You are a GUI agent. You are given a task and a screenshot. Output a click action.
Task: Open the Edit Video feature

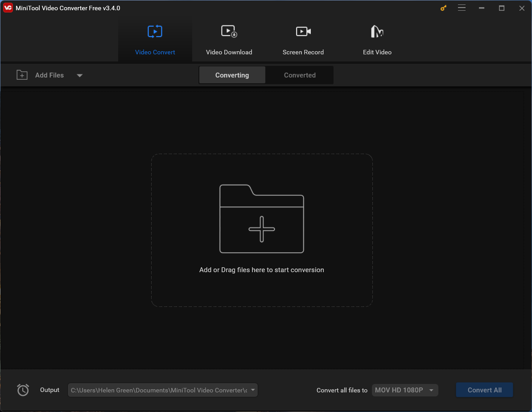[x=377, y=40]
